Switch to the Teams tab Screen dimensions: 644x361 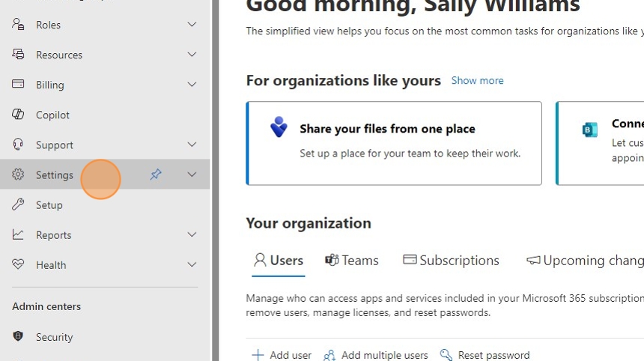pos(351,261)
